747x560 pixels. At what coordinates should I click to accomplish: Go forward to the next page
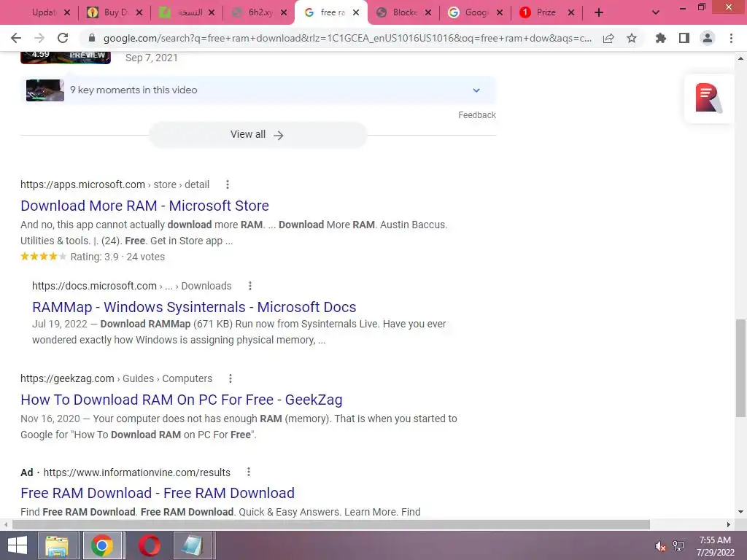39,38
